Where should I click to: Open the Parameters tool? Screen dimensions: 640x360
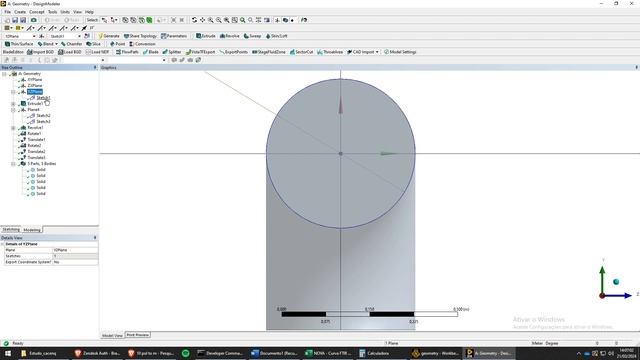coord(174,36)
